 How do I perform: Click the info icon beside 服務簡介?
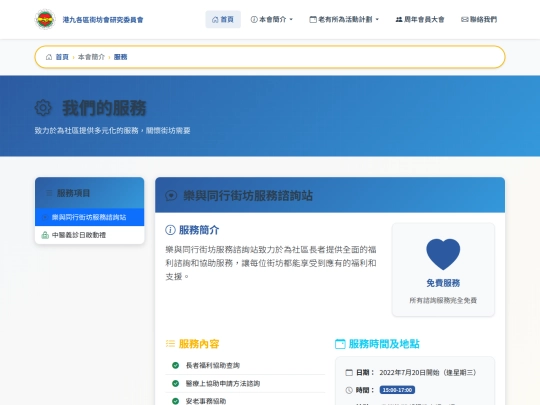tap(170, 230)
